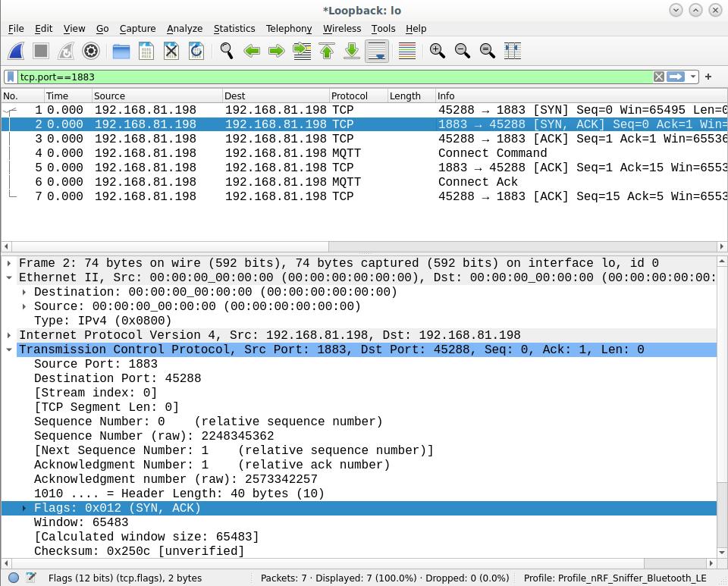Viewport: 728px width, 586px height.
Task: Click the tcp.port==1883 filter field
Action: tap(334, 77)
